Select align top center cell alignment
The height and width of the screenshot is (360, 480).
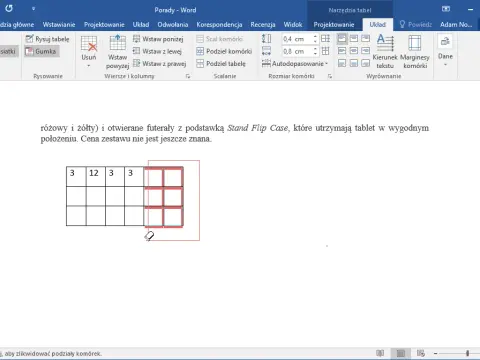tap(354, 39)
